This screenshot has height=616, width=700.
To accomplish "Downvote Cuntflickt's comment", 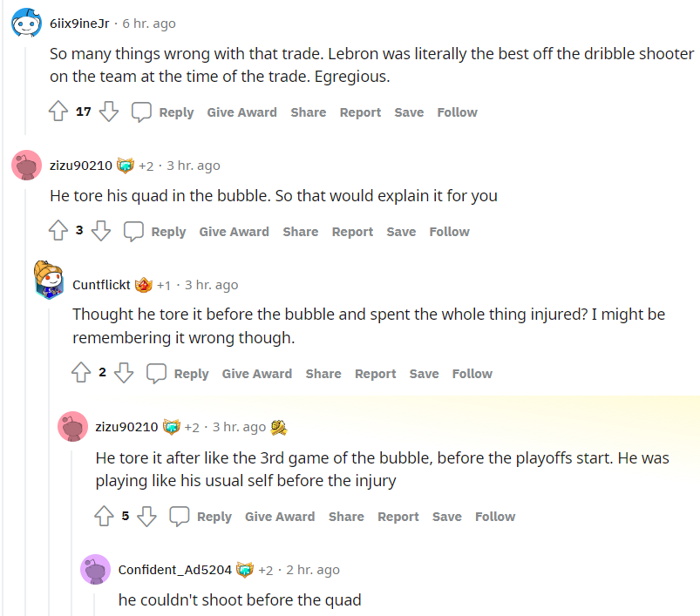I will pyautogui.click(x=124, y=374).
